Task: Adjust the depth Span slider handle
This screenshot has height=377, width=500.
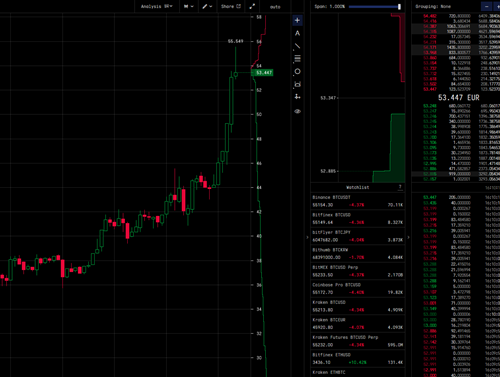Action: (x=399, y=7)
